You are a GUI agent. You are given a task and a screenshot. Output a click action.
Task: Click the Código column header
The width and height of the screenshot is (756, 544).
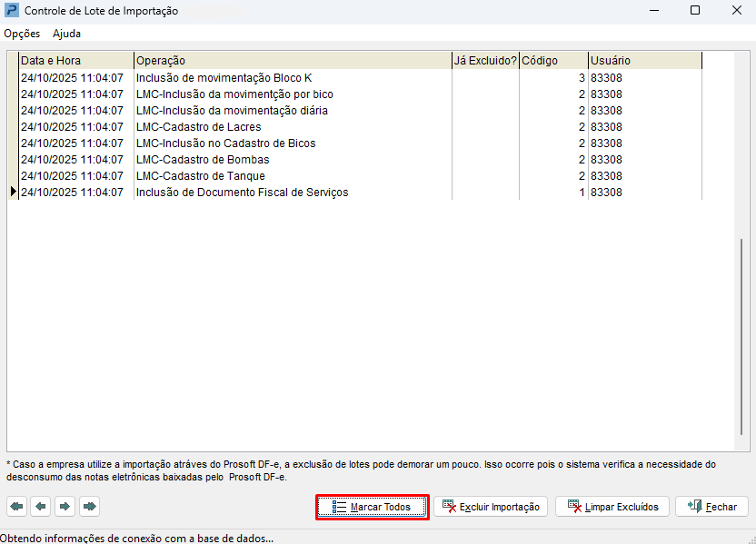click(x=553, y=61)
